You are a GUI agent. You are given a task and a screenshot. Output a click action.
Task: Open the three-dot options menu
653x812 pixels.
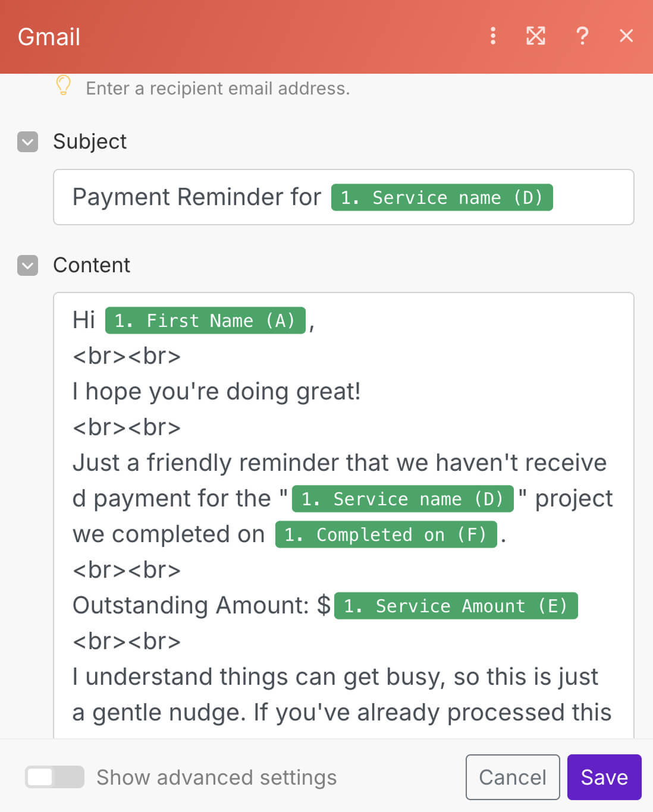[x=493, y=36]
